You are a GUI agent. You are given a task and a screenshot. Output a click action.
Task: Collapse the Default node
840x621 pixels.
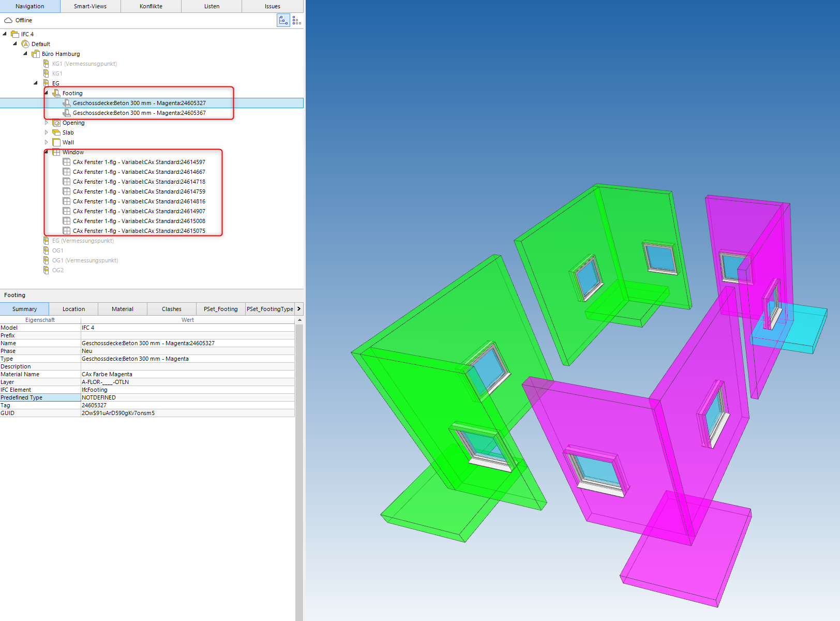(x=15, y=44)
